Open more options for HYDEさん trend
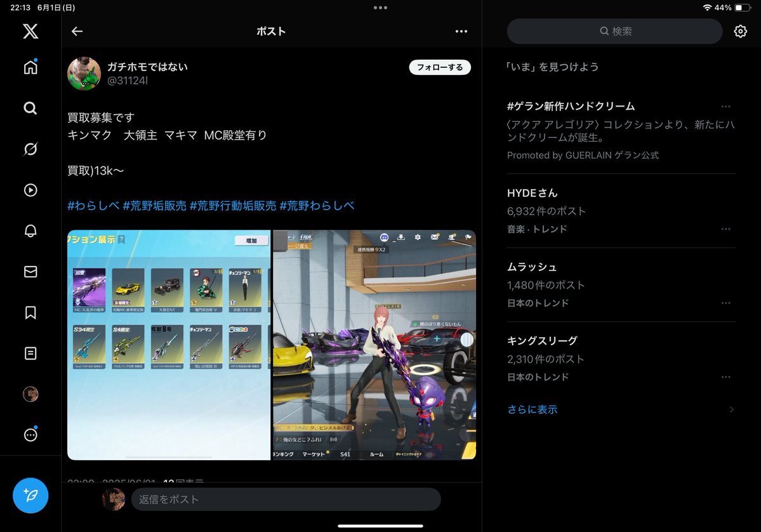 click(726, 229)
